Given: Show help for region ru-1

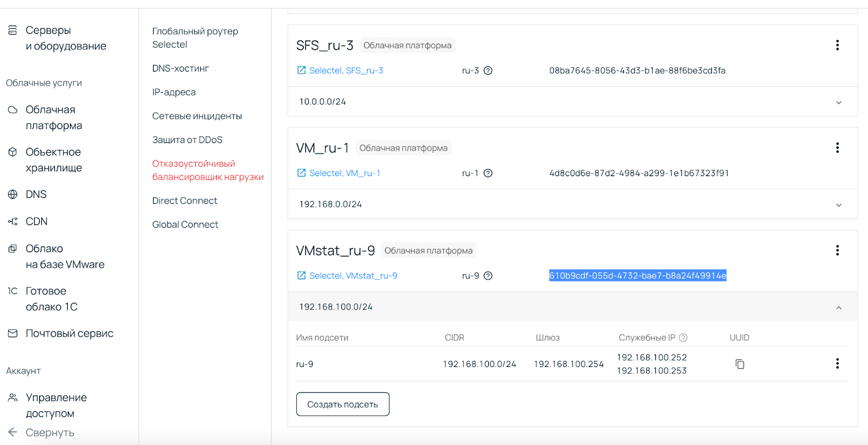Looking at the screenshot, I should click(x=488, y=173).
